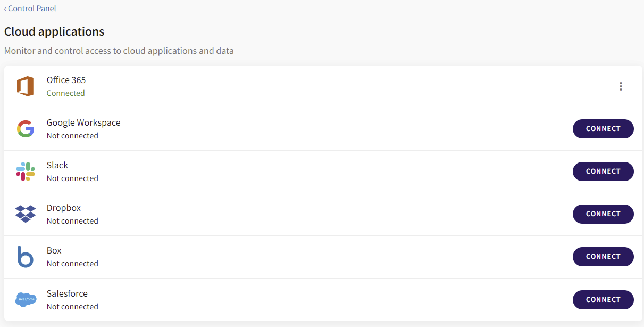Click the Dropbox logo icon
Viewport: 644px width, 327px height.
[x=26, y=214]
